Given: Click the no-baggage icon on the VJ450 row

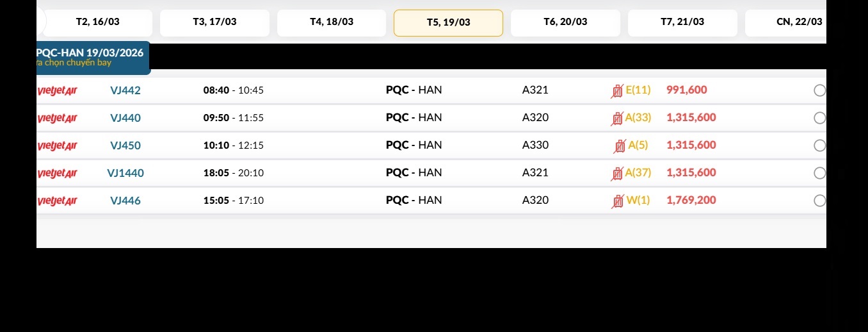Looking at the screenshot, I should click(x=620, y=145).
